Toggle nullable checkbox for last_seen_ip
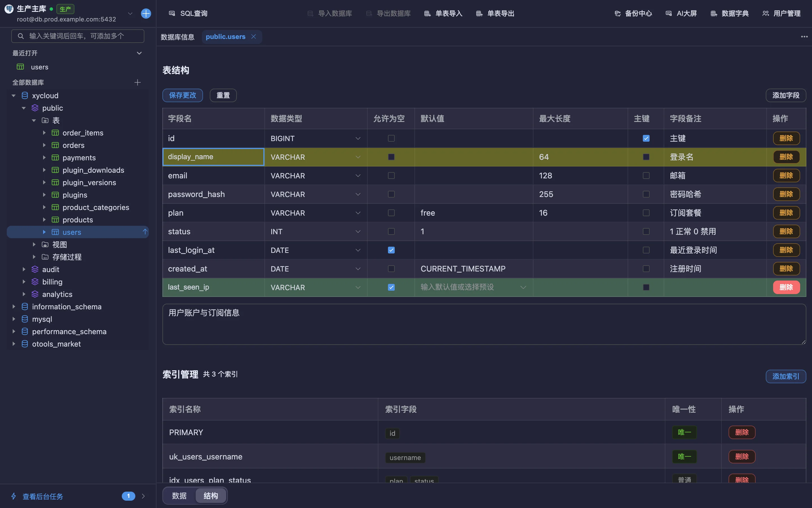 point(391,287)
